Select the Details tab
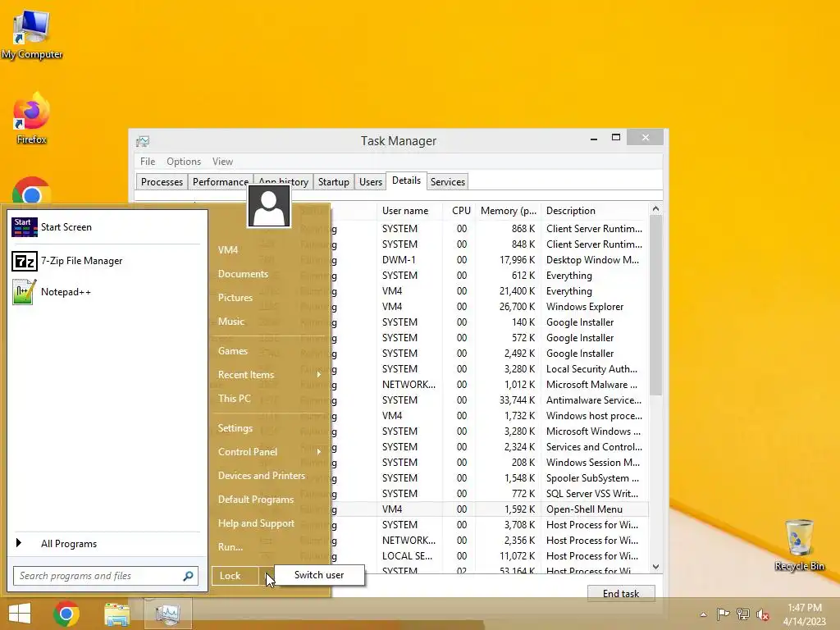The width and height of the screenshot is (840, 630). [x=406, y=180]
